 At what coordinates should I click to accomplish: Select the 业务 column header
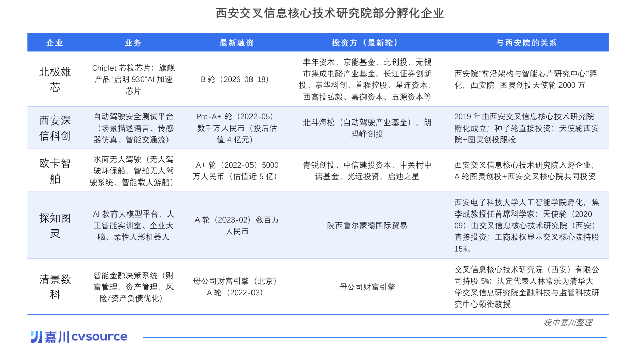click(x=133, y=43)
